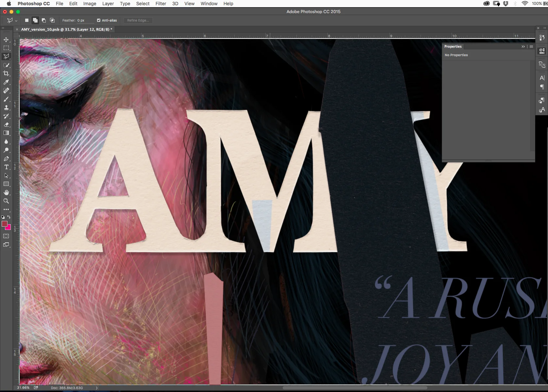Select the Crop tool

click(x=6, y=73)
